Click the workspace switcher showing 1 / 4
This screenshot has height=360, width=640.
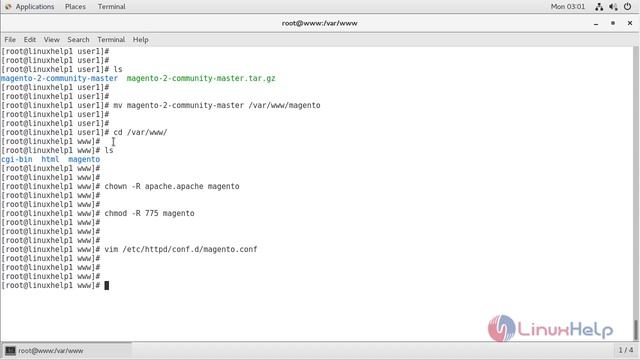tap(626, 350)
